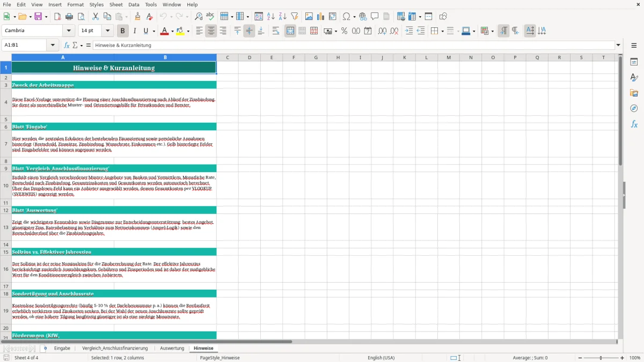Toggle Underline formatting
The width and height of the screenshot is (644, 362).
(x=146, y=31)
